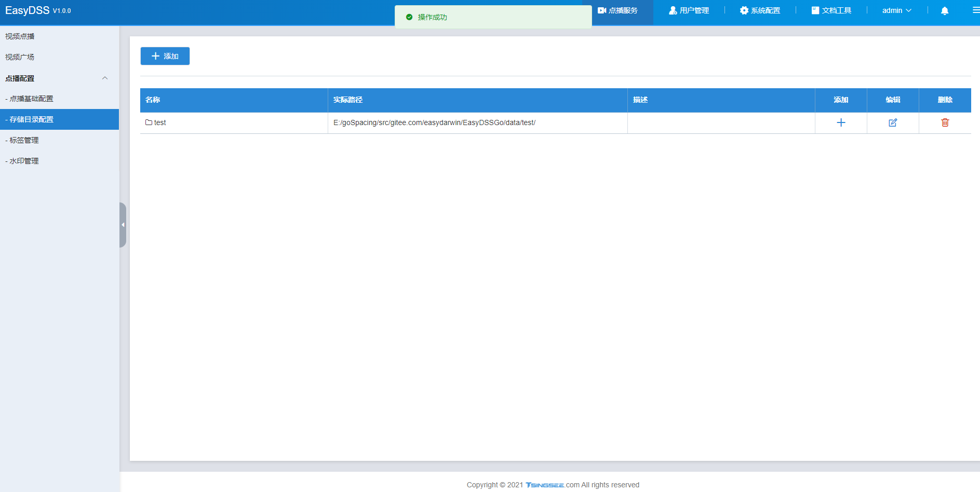Screen dimensions: 980x492
Task: Click the EasyDSS logo title
Action: pyautogui.click(x=28, y=10)
